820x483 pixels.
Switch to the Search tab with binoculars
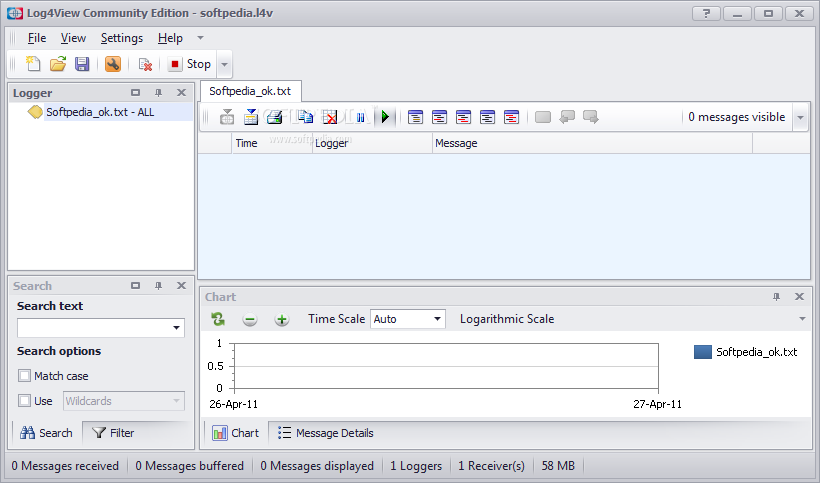click(x=47, y=433)
